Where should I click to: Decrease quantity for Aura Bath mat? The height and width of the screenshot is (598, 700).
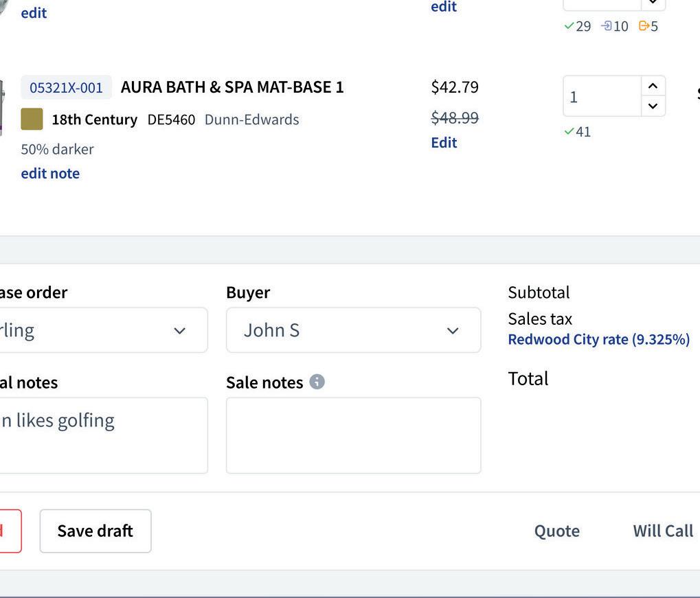(x=653, y=106)
